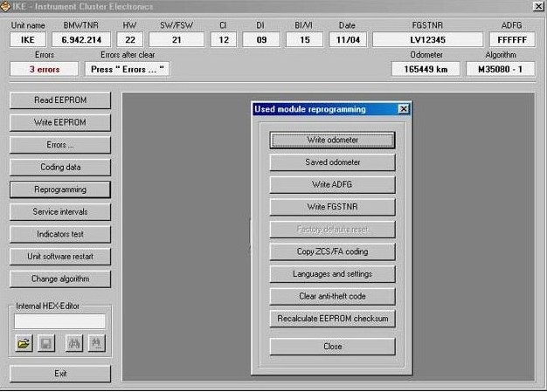Click Recalculate EEPROM checksum
This screenshot has width=547, height=392.
[x=332, y=319]
